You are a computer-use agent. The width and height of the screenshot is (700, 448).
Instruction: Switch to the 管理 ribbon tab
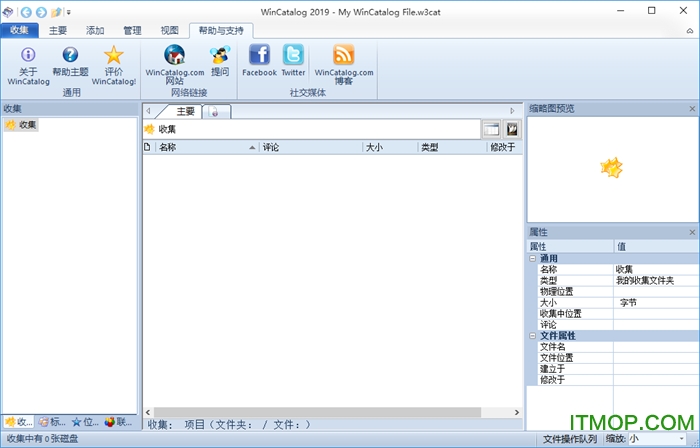[x=132, y=30]
